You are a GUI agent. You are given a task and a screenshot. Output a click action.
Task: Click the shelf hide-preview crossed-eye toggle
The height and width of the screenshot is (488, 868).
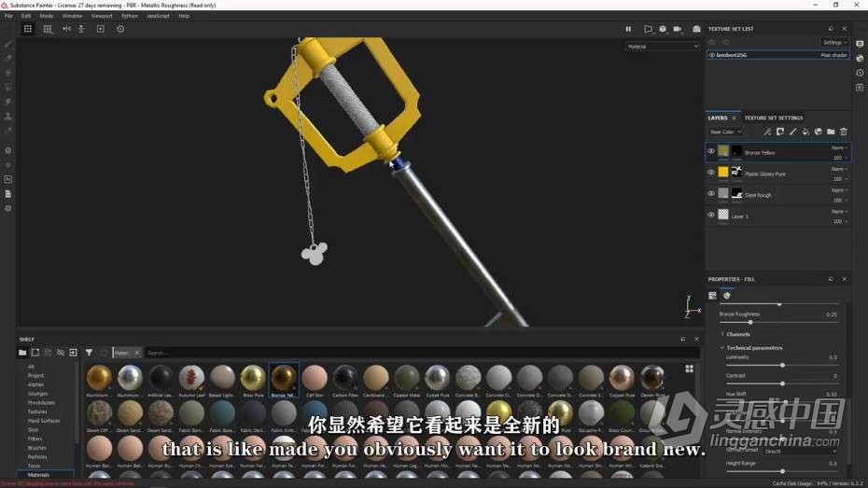coord(61,353)
